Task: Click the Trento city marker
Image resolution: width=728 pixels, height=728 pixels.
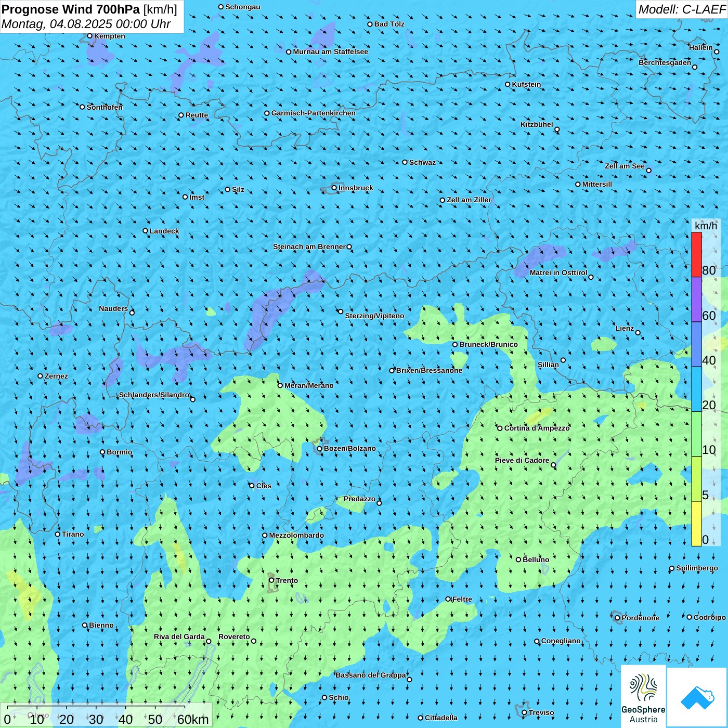Action: [x=271, y=580]
